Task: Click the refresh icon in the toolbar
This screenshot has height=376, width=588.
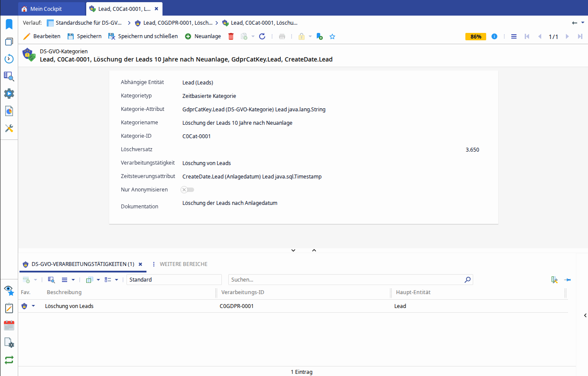Action: [262, 36]
